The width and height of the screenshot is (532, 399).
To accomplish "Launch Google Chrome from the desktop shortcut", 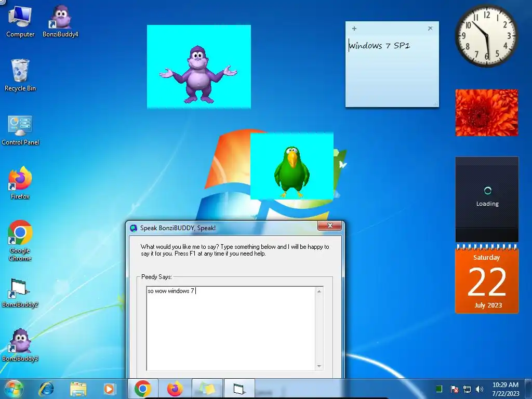I will (20, 240).
